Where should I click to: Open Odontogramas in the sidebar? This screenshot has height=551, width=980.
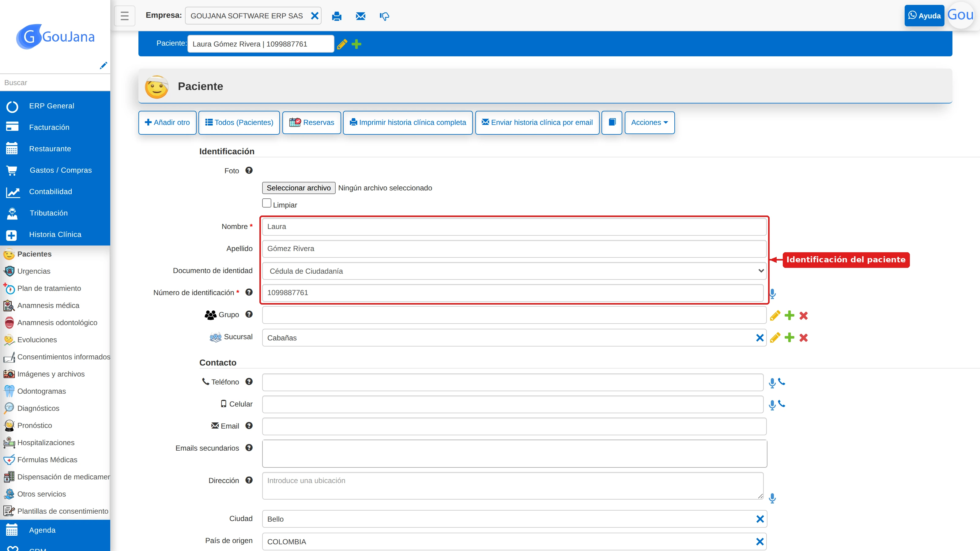pyautogui.click(x=41, y=391)
